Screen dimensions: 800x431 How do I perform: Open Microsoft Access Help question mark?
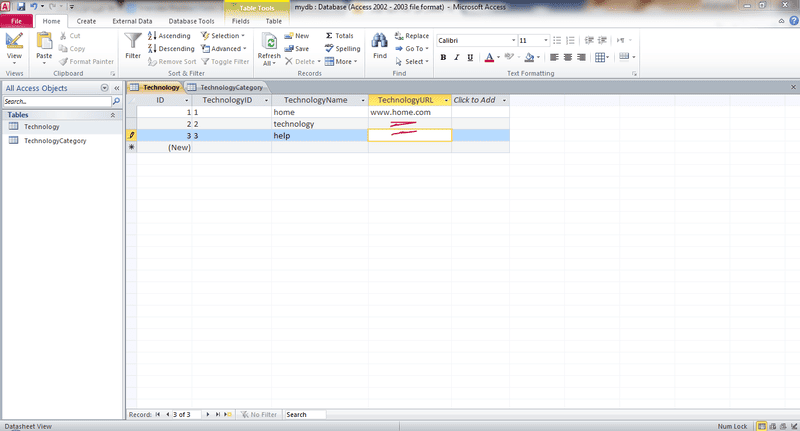click(794, 21)
